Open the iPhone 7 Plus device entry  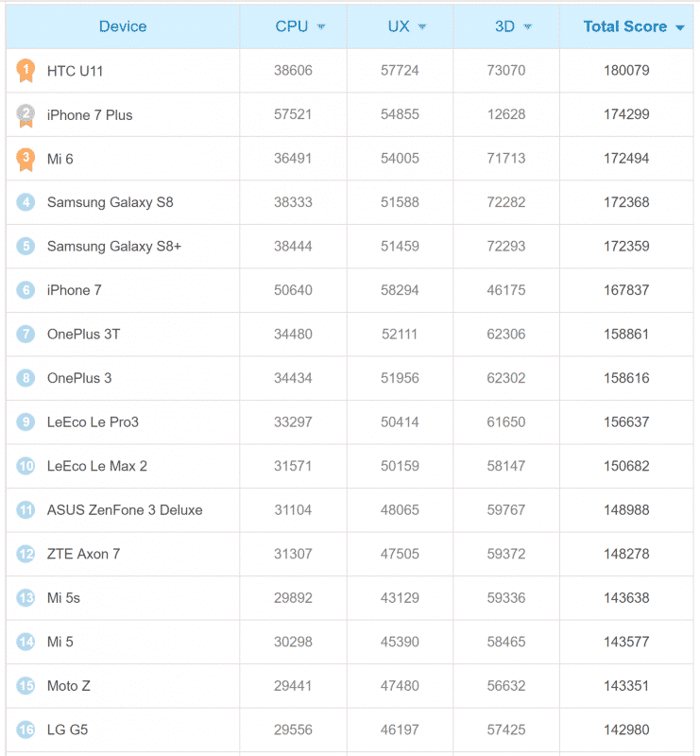click(x=90, y=115)
